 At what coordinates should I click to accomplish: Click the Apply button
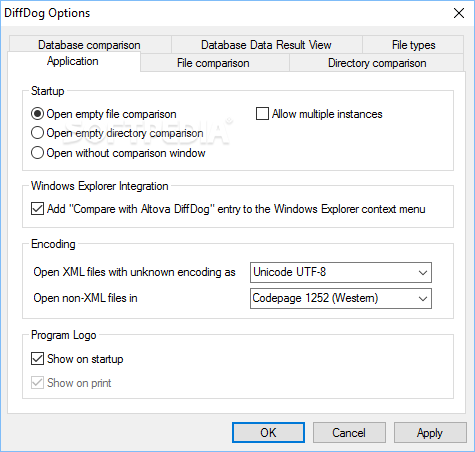[430, 433]
